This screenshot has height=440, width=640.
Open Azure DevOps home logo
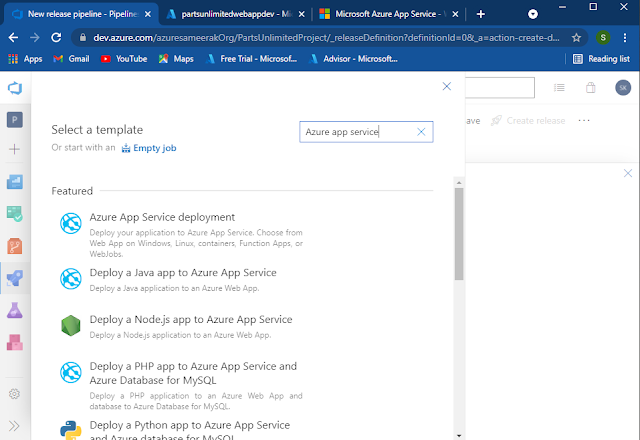click(15, 88)
